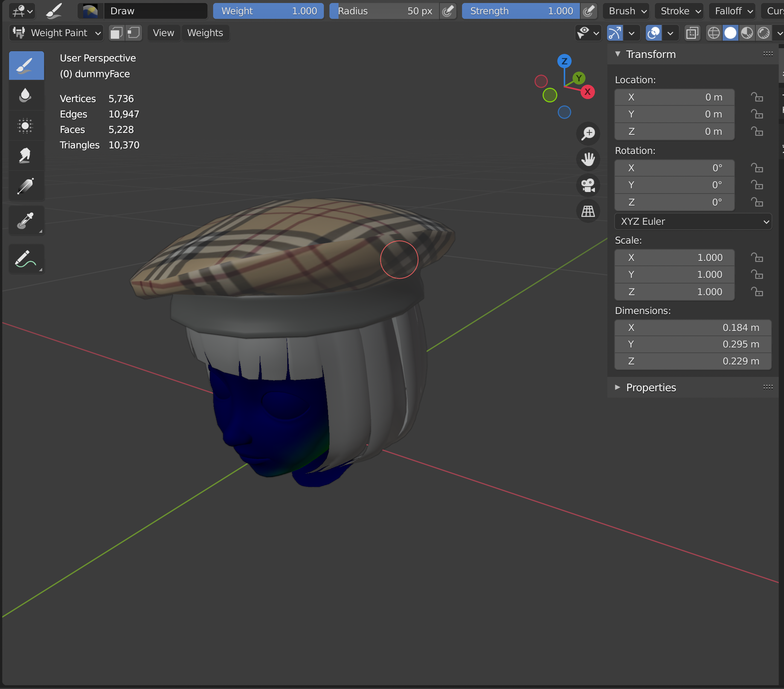Select the Smear tool

coord(26,155)
